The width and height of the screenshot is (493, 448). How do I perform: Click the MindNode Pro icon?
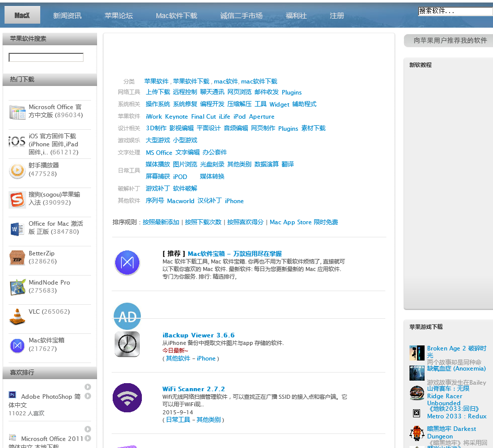click(17, 287)
